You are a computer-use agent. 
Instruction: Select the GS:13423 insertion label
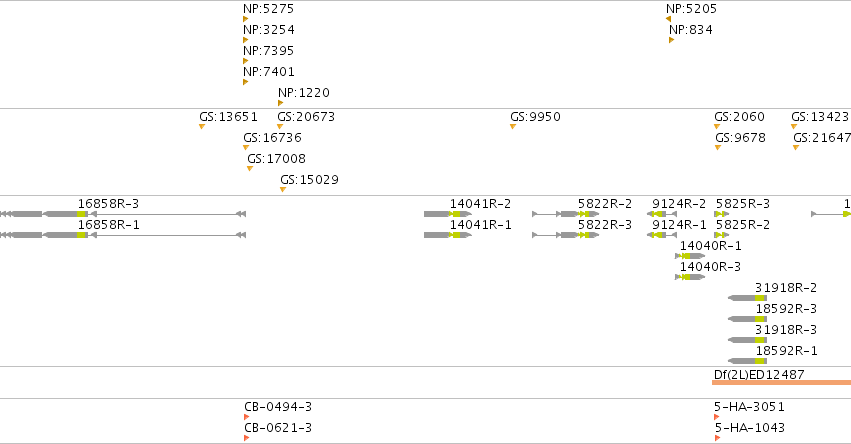820,117
